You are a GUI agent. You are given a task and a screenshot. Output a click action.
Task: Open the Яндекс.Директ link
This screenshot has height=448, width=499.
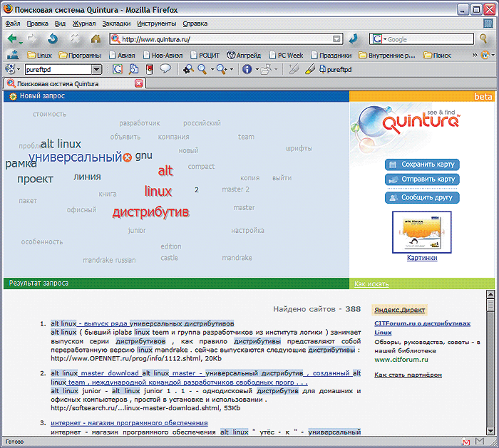[x=399, y=310]
